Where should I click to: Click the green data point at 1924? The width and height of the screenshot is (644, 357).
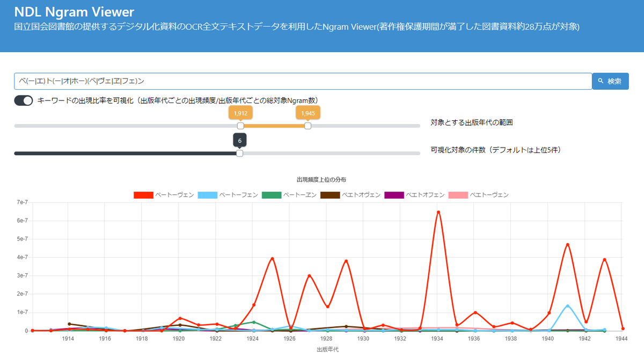click(x=254, y=322)
